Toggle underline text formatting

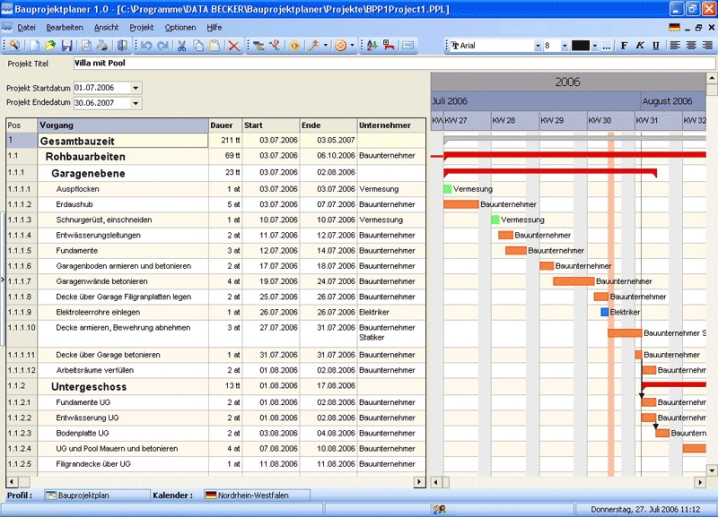(653, 46)
